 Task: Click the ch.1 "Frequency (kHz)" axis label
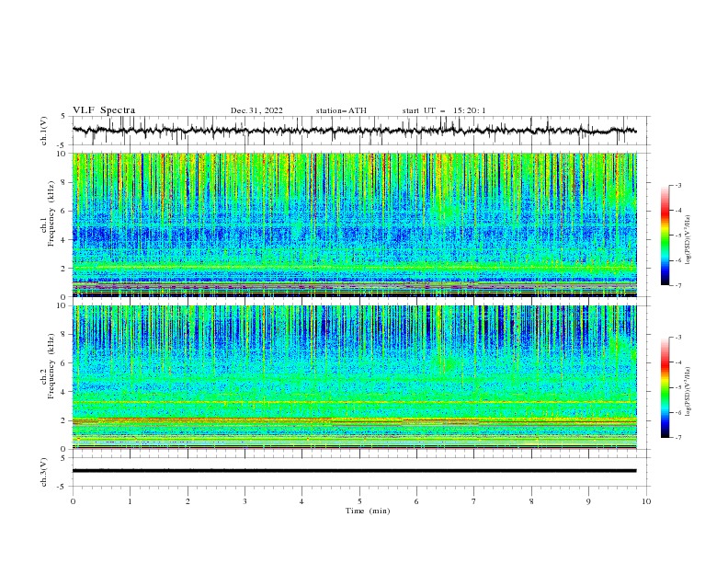pyautogui.click(x=51, y=213)
